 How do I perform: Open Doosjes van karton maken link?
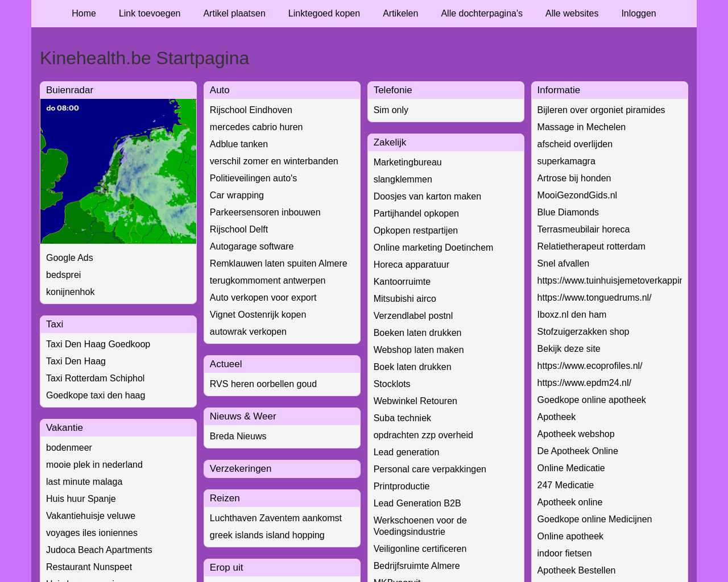pos(427,197)
